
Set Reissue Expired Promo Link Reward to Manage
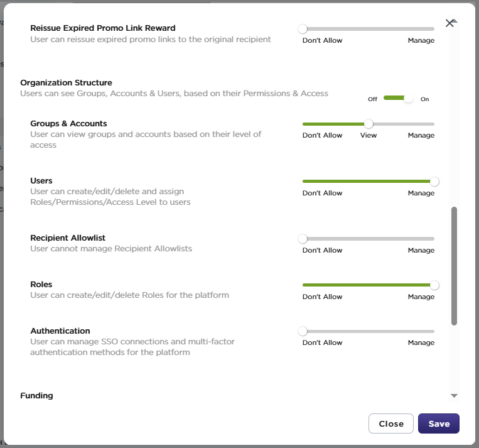(421, 40)
